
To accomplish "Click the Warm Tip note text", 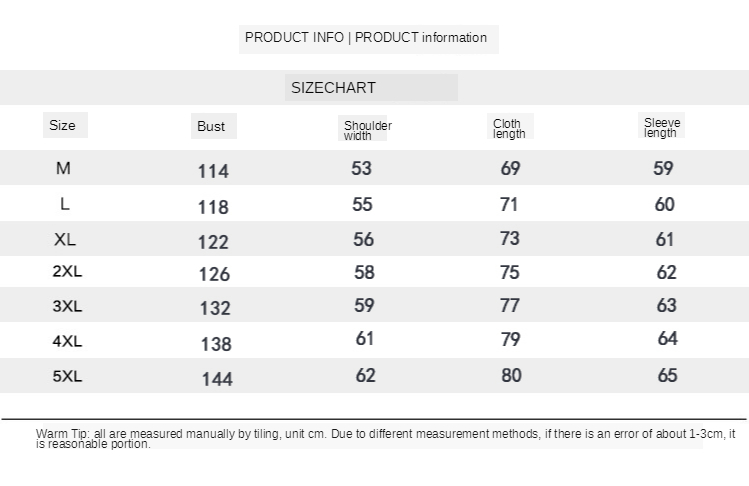I will 385,438.
